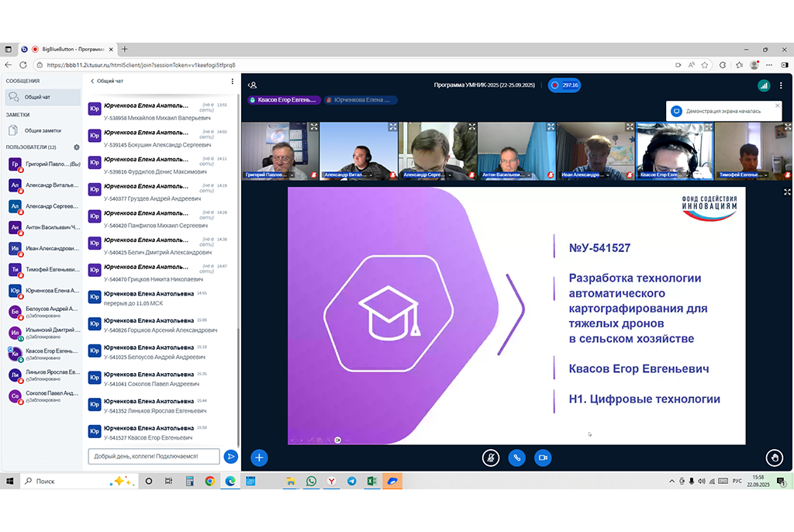The image size is (794, 532).
Task: Open chat options three-dot menu
Action: [x=233, y=81]
